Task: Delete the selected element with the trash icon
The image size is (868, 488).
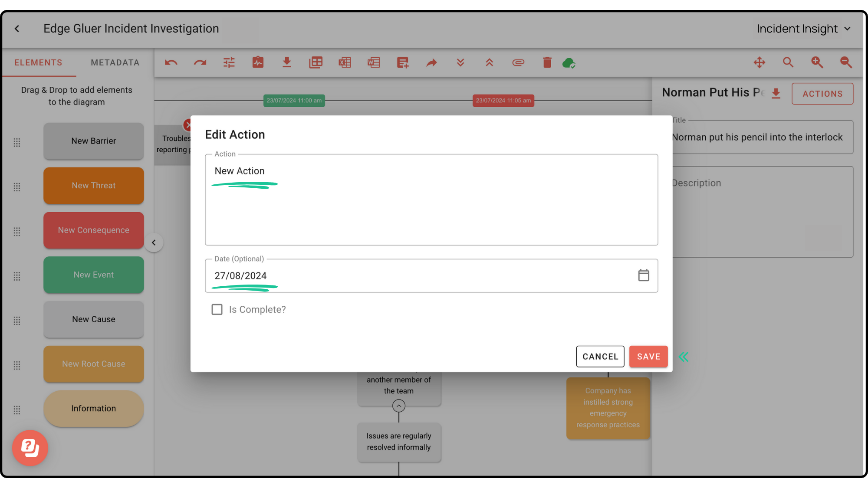Action: click(x=547, y=62)
